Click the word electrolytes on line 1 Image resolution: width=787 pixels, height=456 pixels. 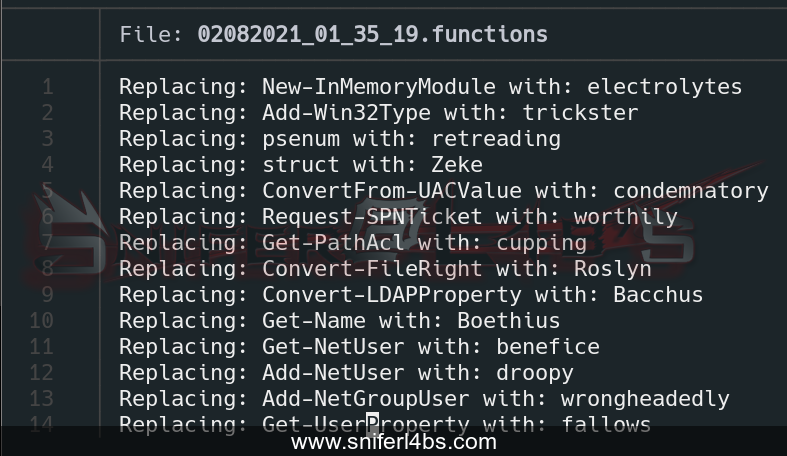(665, 87)
